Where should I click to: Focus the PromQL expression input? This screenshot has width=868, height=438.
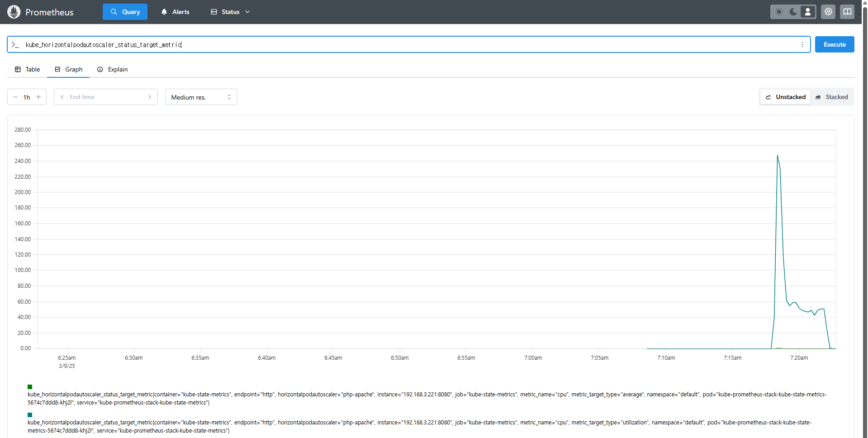pyautogui.click(x=409, y=44)
